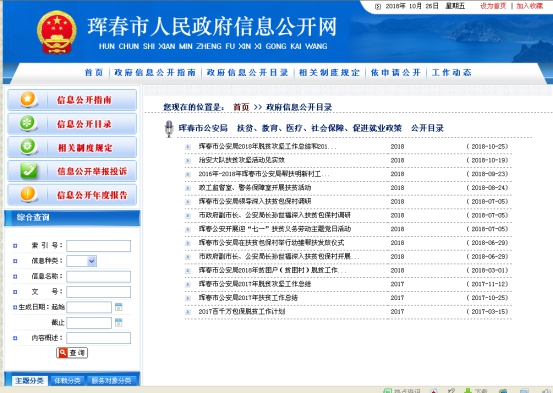553x393 pixels.
Task: Focus the 索引号 input field
Action: click(x=98, y=246)
